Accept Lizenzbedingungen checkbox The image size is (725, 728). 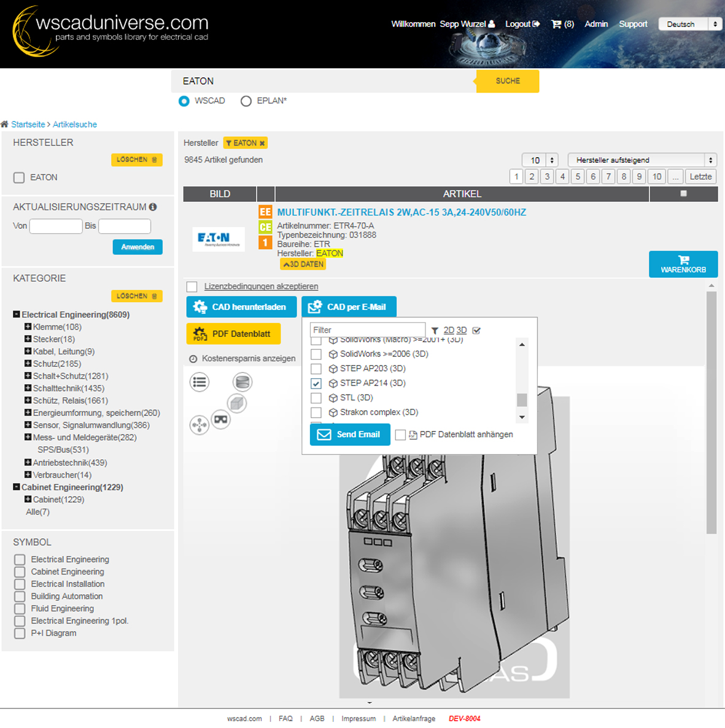click(192, 287)
